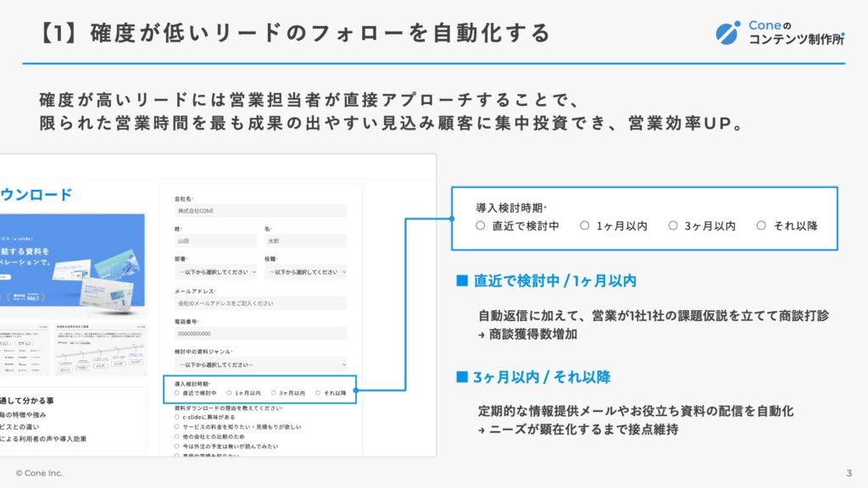Image resolution: width=868 pixels, height=488 pixels.
Task: Choose 直近で検討中 radio inside the download form
Action: [x=177, y=393]
